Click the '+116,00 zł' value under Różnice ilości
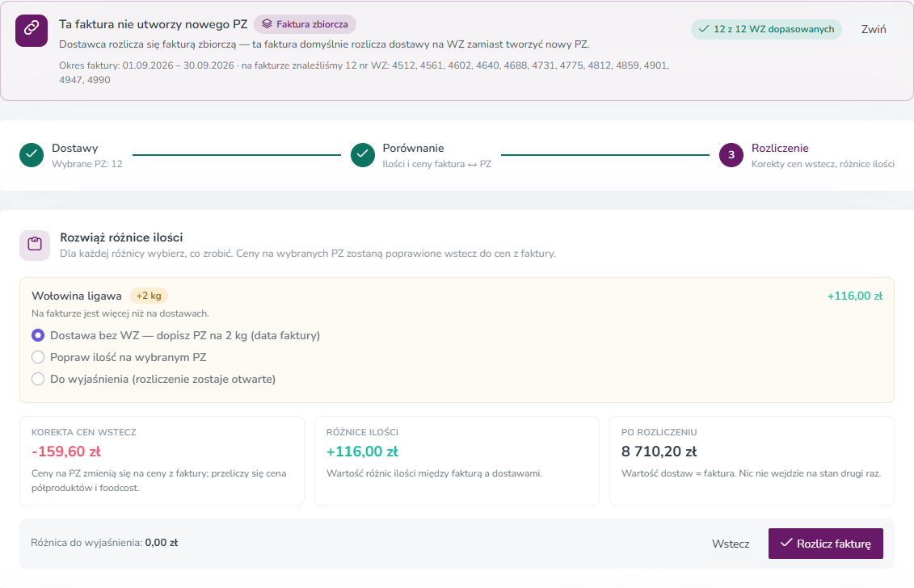 click(x=362, y=451)
